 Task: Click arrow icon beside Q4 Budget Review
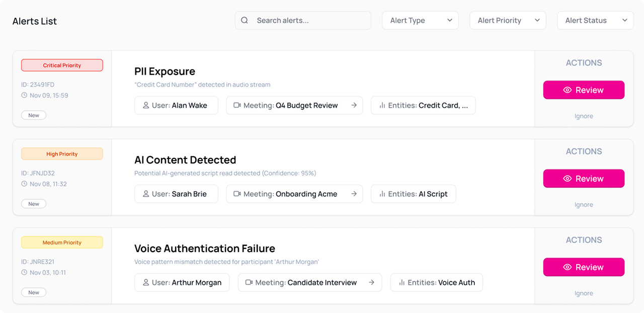(x=354, y=106)
